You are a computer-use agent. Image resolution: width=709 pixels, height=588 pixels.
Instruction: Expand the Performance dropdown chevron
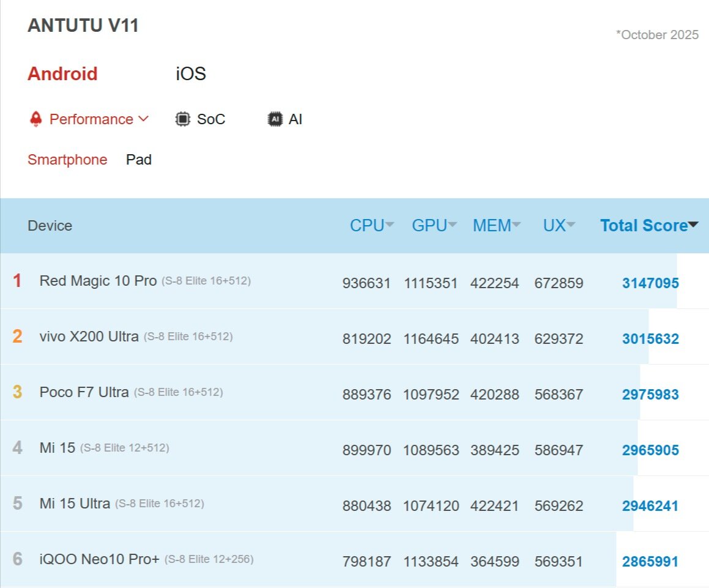(x=144, y=119)
